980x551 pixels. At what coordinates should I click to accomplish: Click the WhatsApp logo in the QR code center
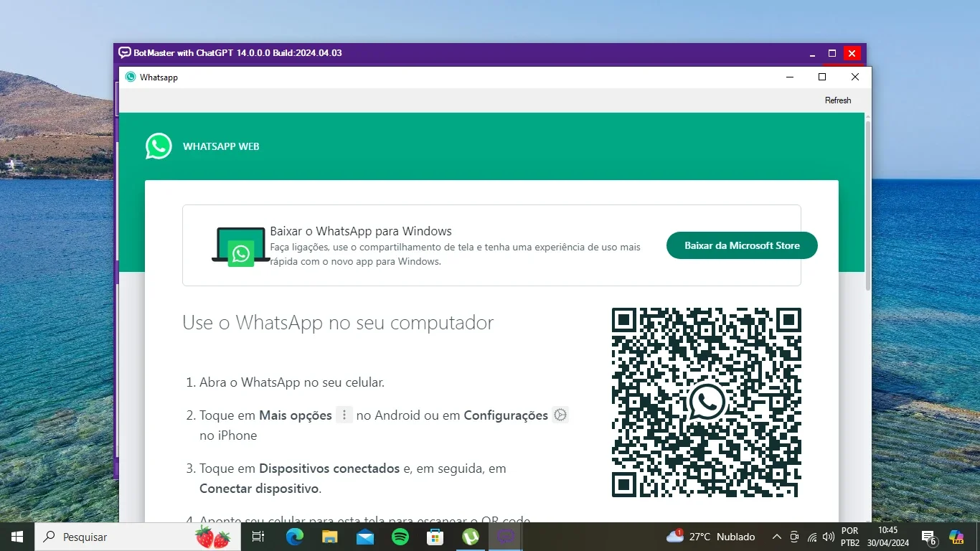[x=707, y=402]
